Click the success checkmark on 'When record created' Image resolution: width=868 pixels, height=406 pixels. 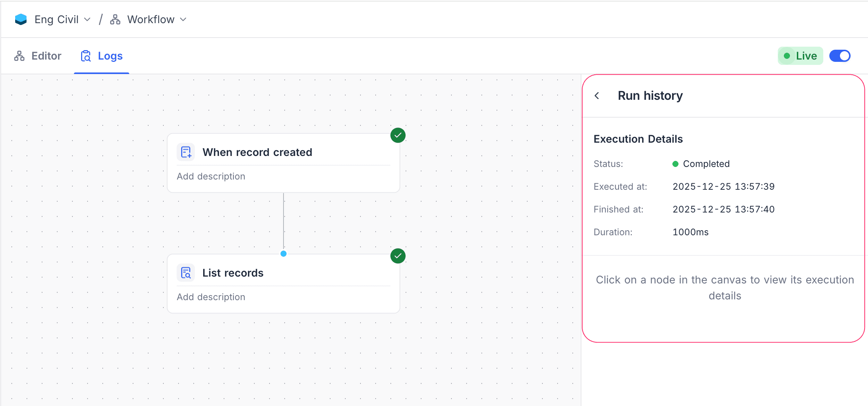[x=397, y=135]
